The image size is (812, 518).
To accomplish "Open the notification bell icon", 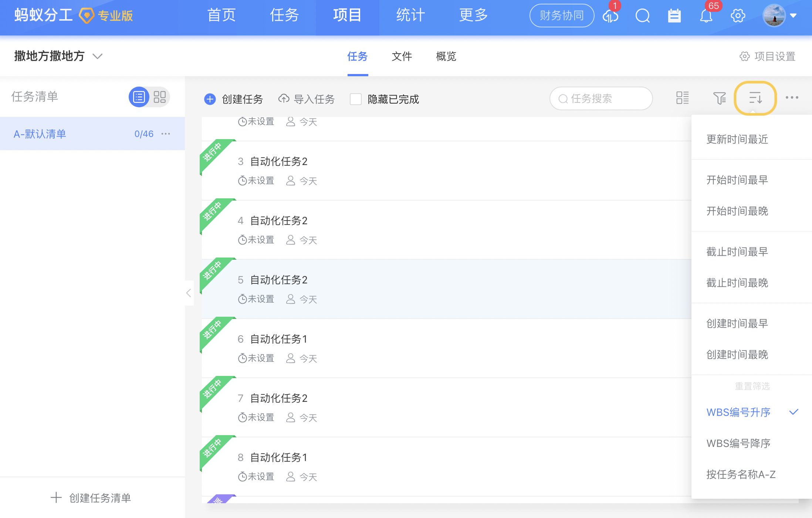I will tap(706, 16).
